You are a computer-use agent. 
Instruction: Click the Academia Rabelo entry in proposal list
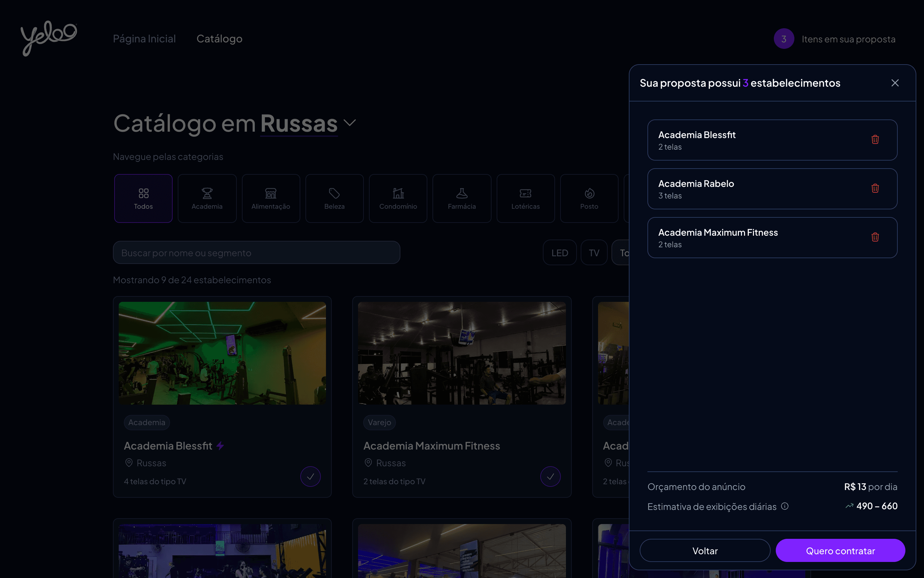point(773,189)
